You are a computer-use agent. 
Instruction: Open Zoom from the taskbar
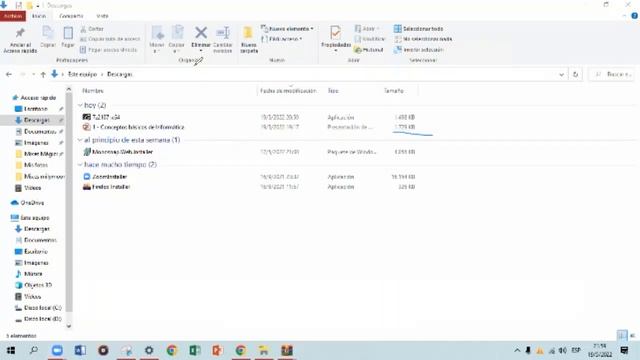[57, 350]
